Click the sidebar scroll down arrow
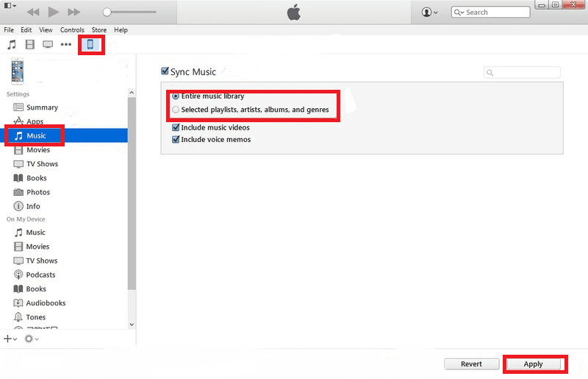 click(x=132, y=325)
